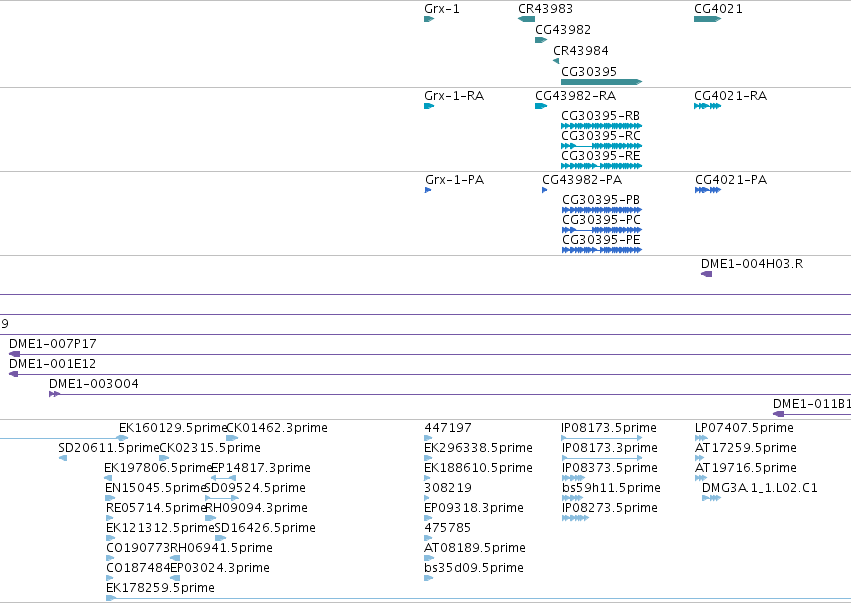Select EST bs59h11.5prime label
Image resolution: width=851 pixels, height=603 pixels.
tap(611, 488)
